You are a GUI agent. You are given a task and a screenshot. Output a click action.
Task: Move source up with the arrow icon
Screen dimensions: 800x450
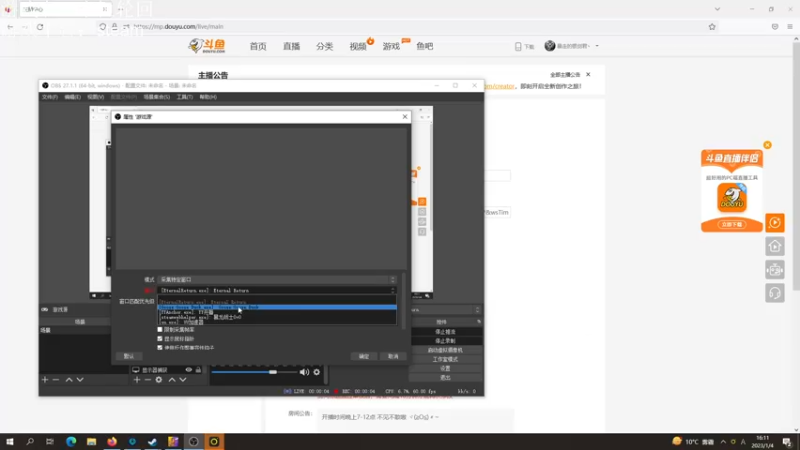(x=172, y=380)
